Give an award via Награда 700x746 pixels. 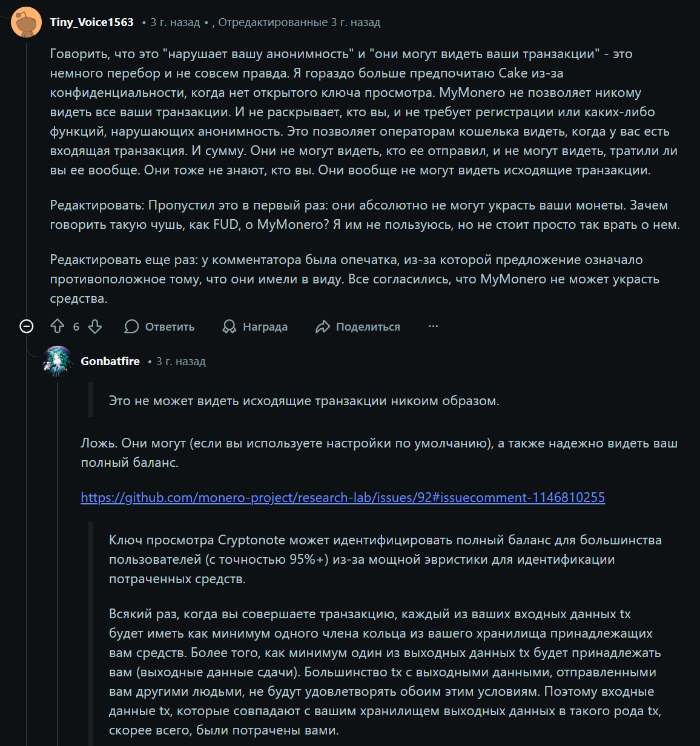(255, 327)
